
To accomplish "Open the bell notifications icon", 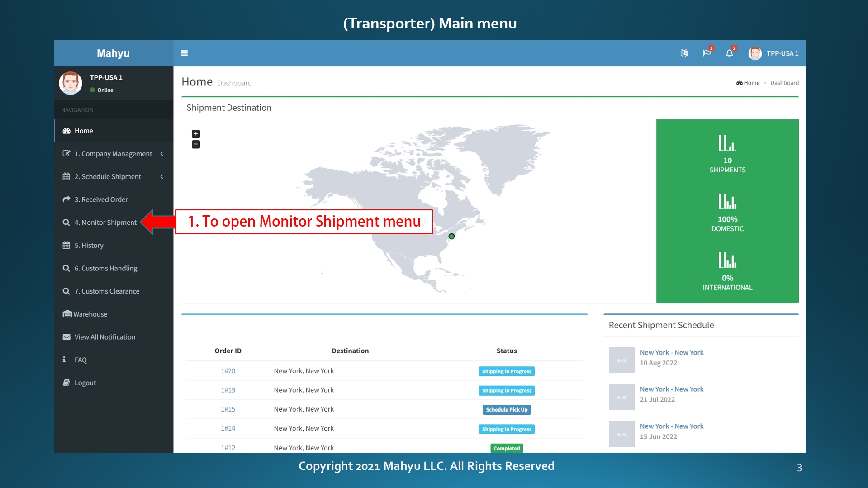I will point(729,53).
